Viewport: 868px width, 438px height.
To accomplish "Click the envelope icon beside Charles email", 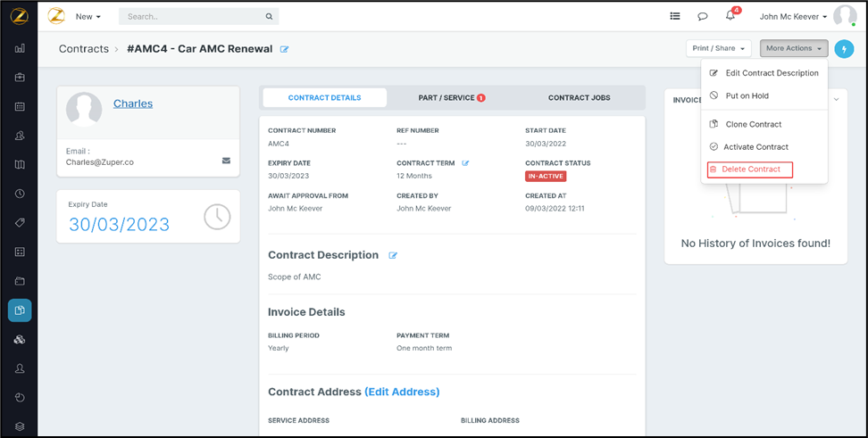I will (226, 161).
